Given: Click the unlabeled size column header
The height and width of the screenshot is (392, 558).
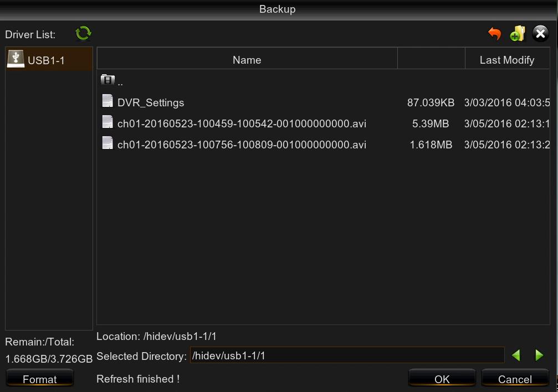Looking at the screenshot, I should click(431, 58).
